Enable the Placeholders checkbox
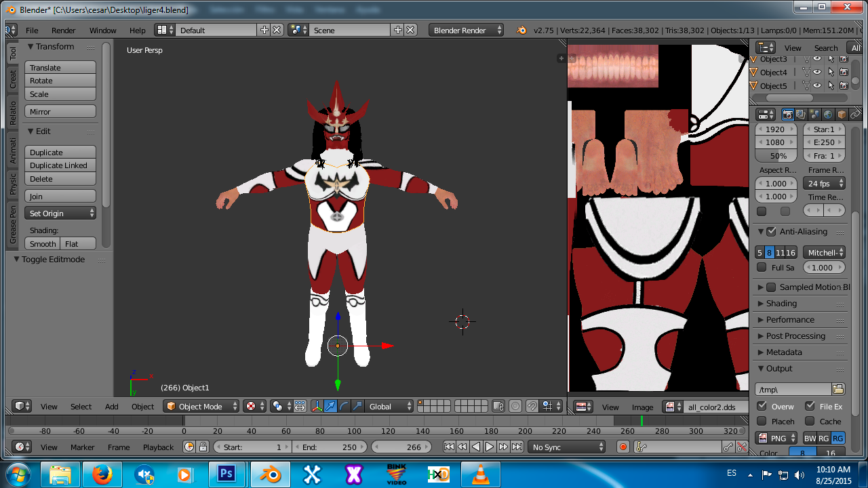Viewport: 868px width, 488px height. click(x=762, y=421)
